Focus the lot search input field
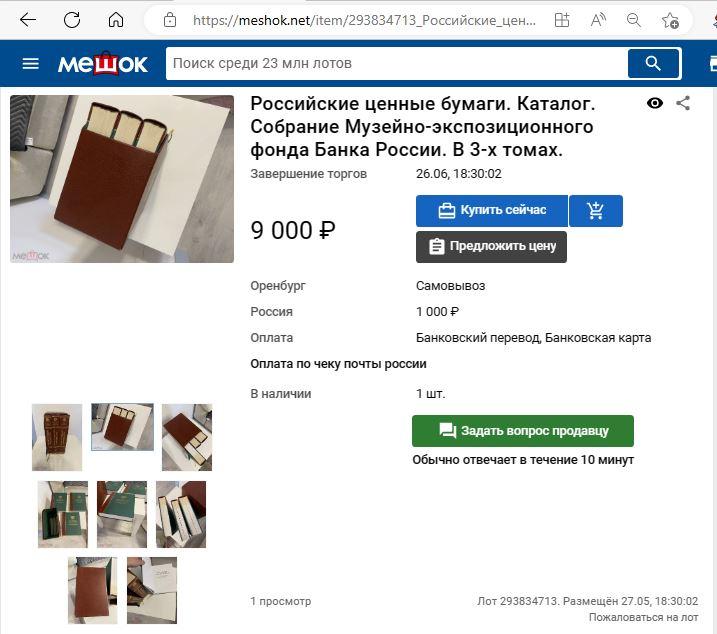This screenshot has width=717, height=634. tap(397, 64)
